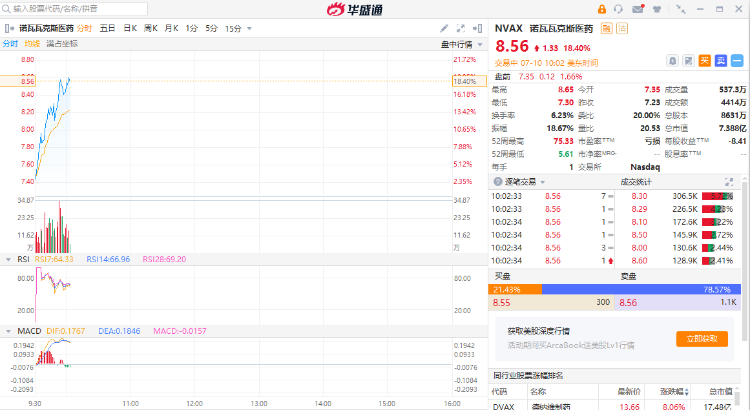The image size is (750, 410).
Task: Click the 立即领取 orange button
Action: point(701,339)
